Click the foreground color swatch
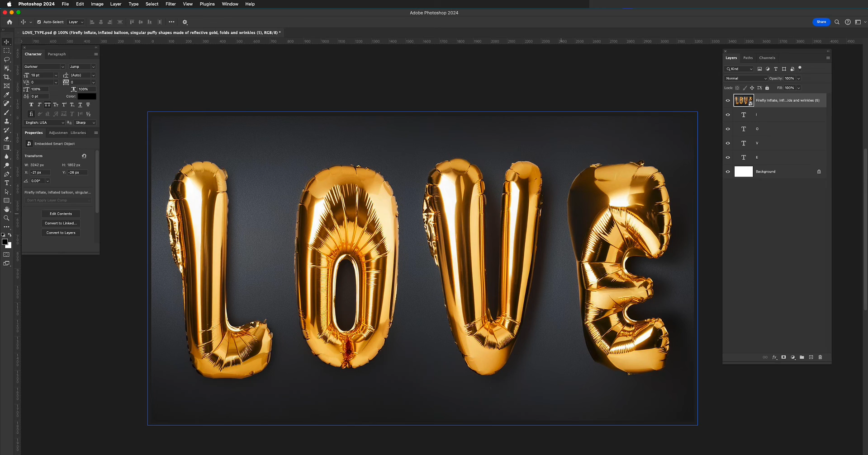The width and height of the screenshot is (868, 455). coord(5,242)
